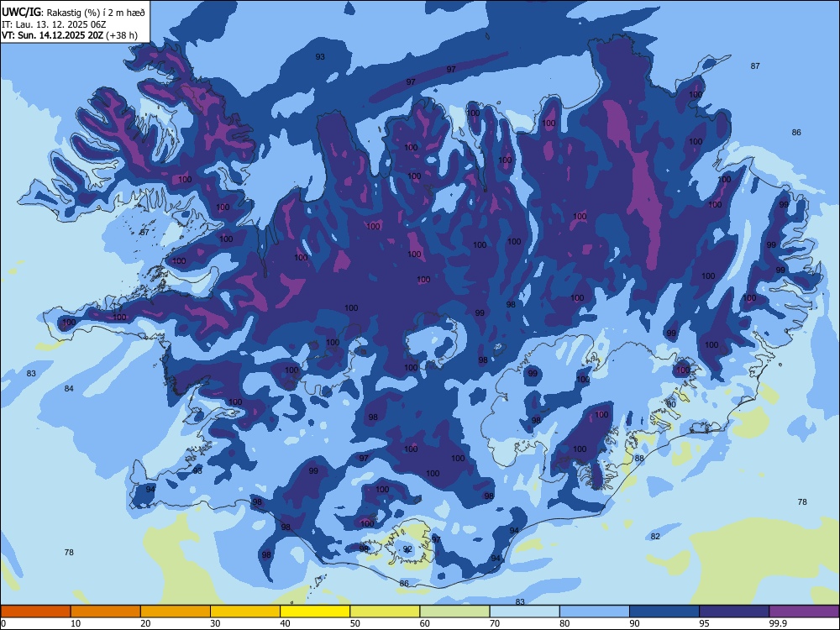Screen dimensions: 840x630
Task: Click the bright yellow 40-50 legend swatch
Action: click(x=315, y=612)
